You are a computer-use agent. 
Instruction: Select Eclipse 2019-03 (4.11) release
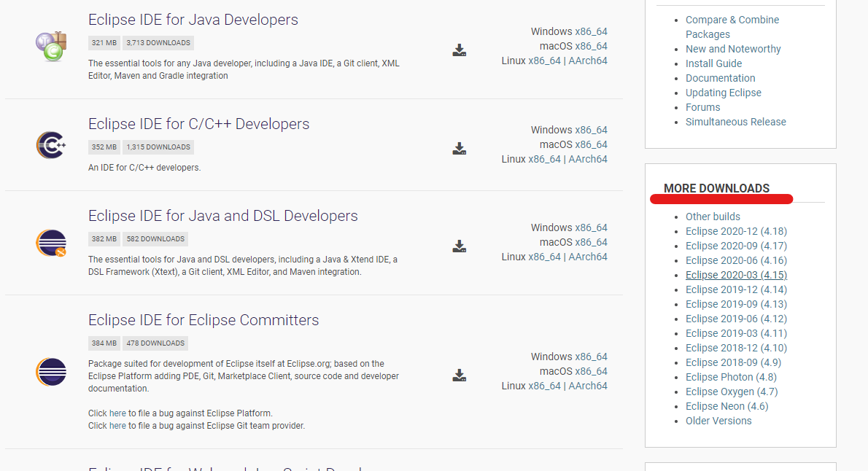(736, 333)
